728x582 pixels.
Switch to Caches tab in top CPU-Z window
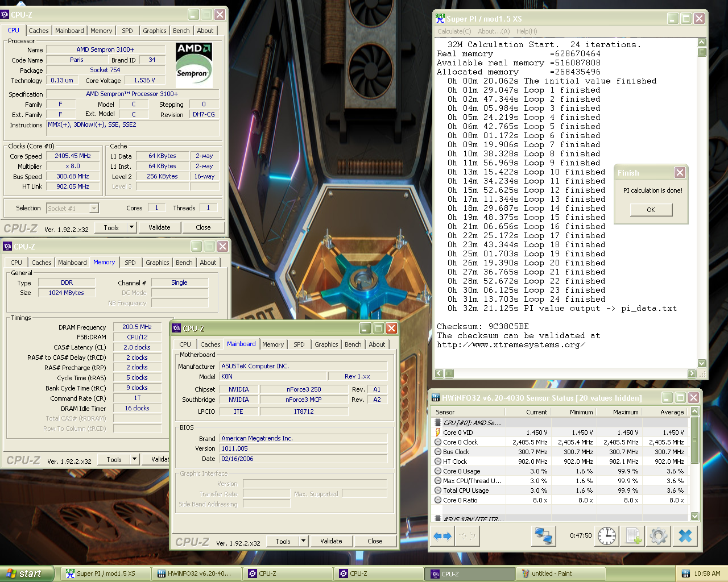click(39, 31)
